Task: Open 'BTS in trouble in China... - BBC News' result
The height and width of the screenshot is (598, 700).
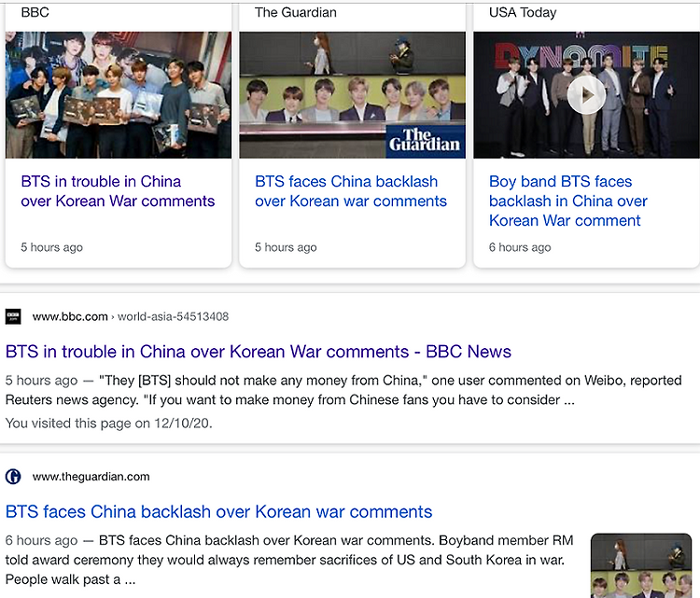Action: [x=258, y=352]
